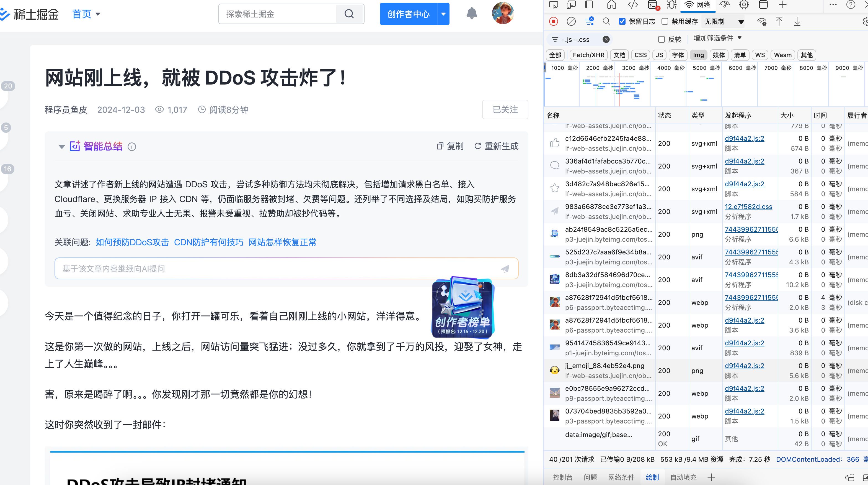Expand the 增加筛选条件 dropdown
Viewport: 868px width, 485px height.
[x=717, y=38]
